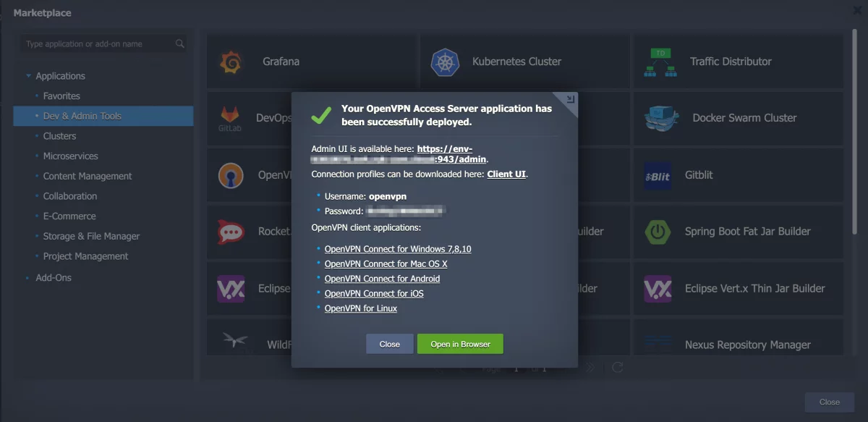Click the blurred Password value
868x422 pixels.
point(405,211)
